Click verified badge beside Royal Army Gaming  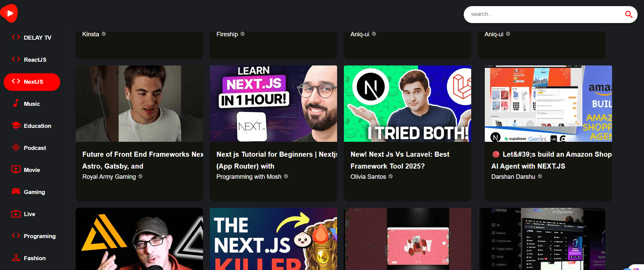click(141, 176)
